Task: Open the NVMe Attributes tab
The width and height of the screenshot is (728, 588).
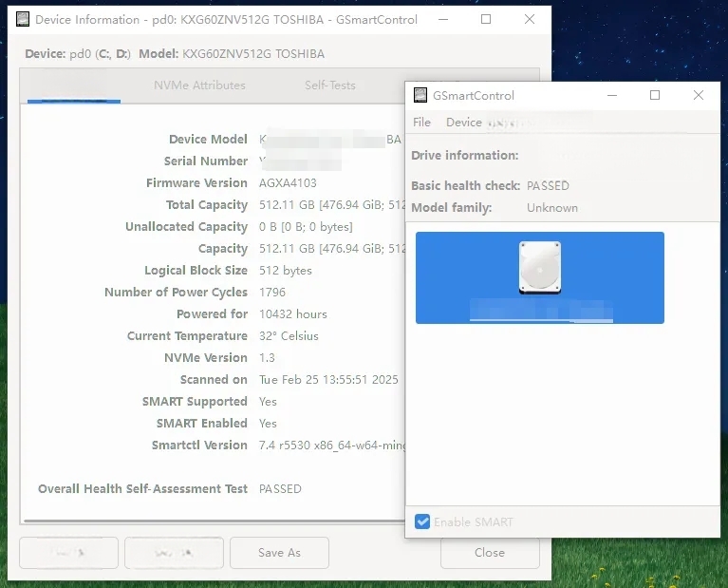Action: pyautogui.click(x=199, y=85)
